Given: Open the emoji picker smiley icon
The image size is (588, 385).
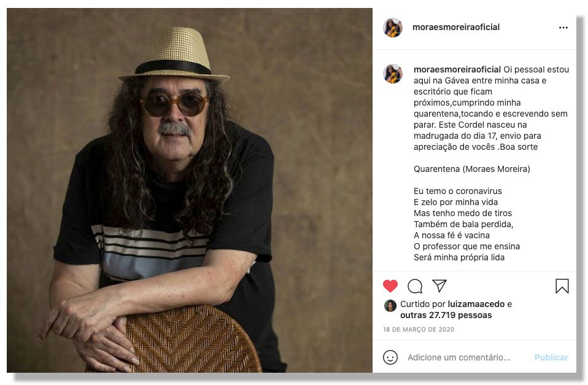Looking at the screenshot, I should tap(390, 357).
